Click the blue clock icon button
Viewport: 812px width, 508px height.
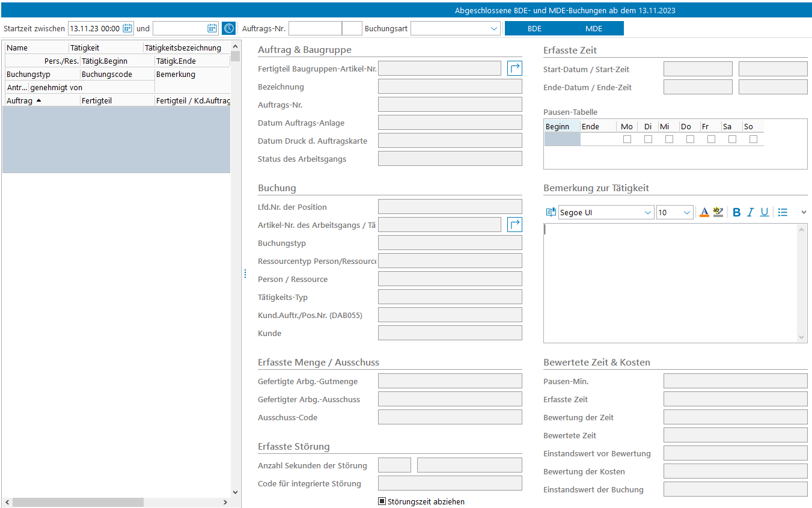pyautogui.click(x=228, y=28)
